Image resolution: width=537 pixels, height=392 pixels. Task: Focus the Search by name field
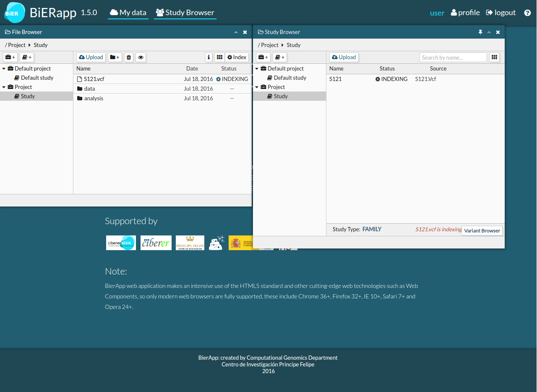pos(453,57)
